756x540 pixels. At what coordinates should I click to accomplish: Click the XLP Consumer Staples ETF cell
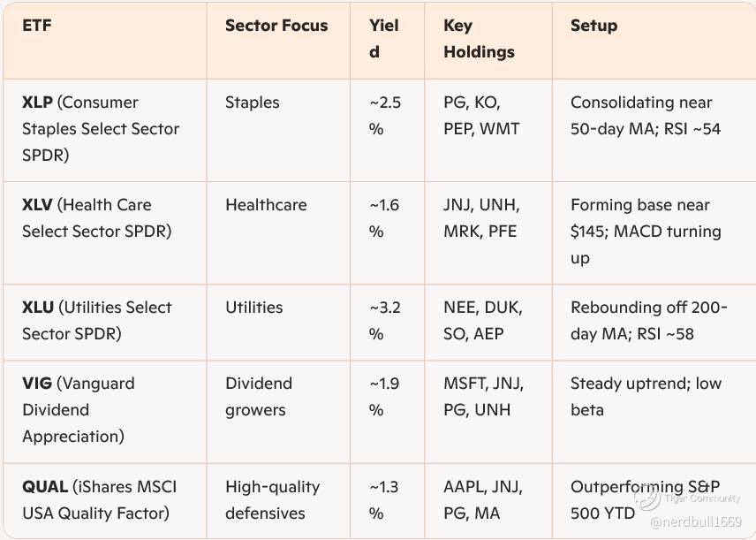(101, 129)
